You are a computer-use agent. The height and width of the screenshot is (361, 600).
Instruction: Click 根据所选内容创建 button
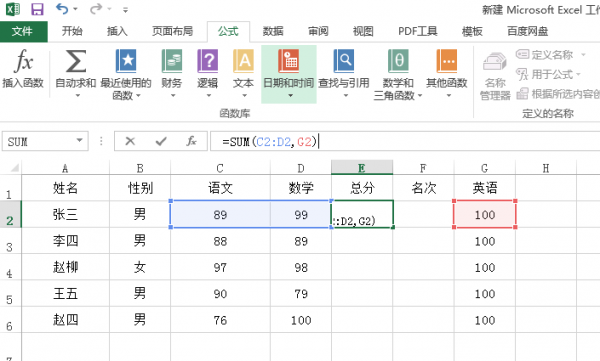tap(558, 94)
